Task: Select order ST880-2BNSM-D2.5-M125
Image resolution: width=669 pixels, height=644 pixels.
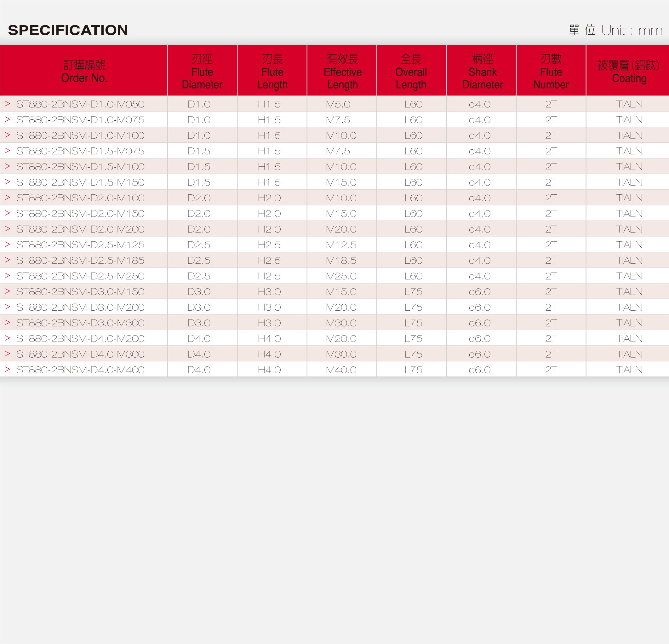Action: coord(80,244)
